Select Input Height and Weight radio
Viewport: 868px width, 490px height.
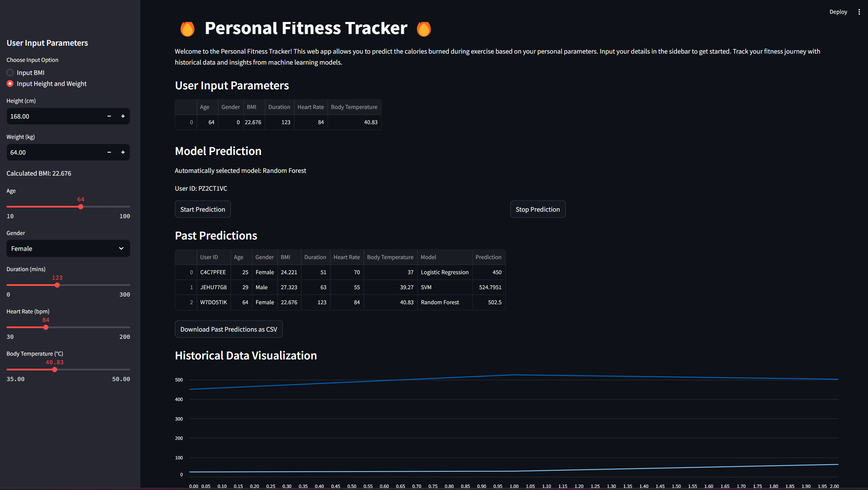(x=10, y=83)
